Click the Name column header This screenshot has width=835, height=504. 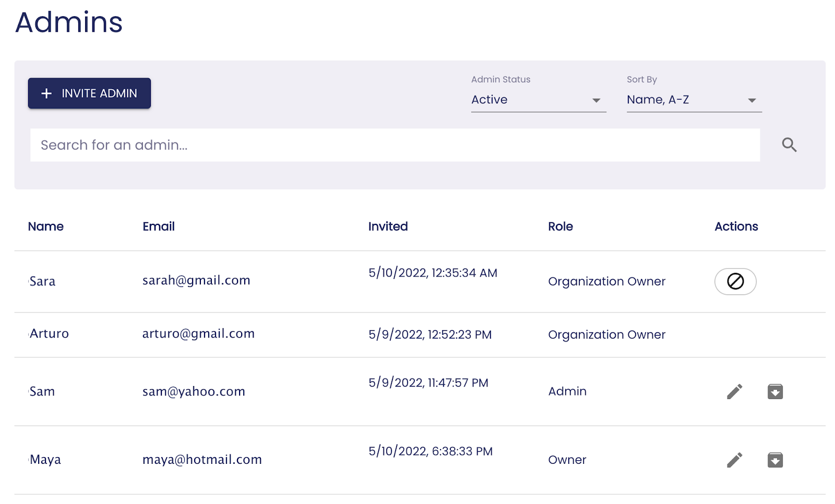[46, 226]
